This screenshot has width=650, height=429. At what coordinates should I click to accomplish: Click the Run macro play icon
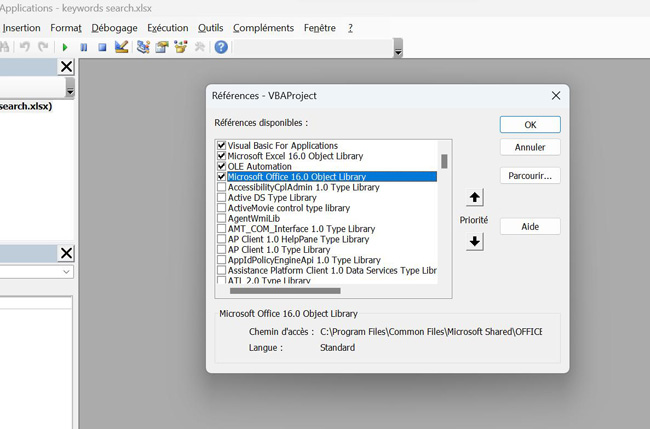click(x=65, y=47)
